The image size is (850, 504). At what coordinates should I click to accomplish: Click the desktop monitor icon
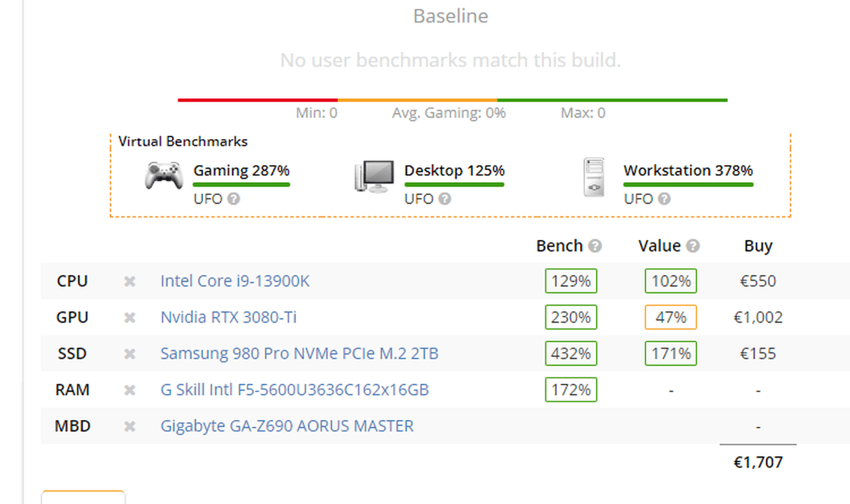click(x=374, y=177)
